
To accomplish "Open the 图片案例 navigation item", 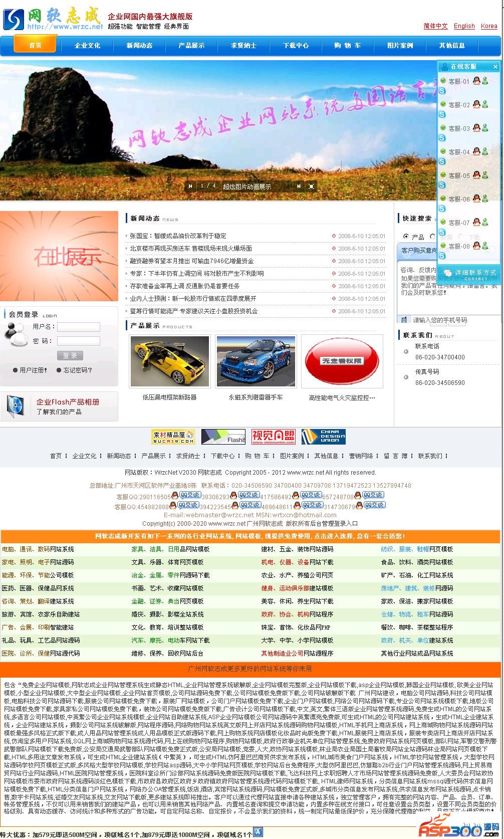I will (400, 46).
